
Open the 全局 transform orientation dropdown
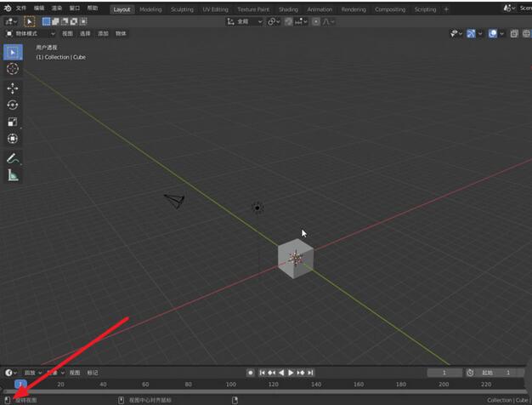[x=245, y=22]
